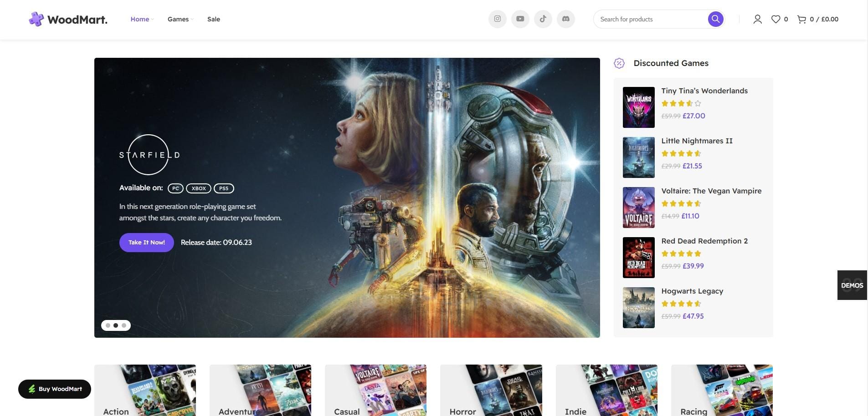Click the £47.95 sale price

coord(693,316)
